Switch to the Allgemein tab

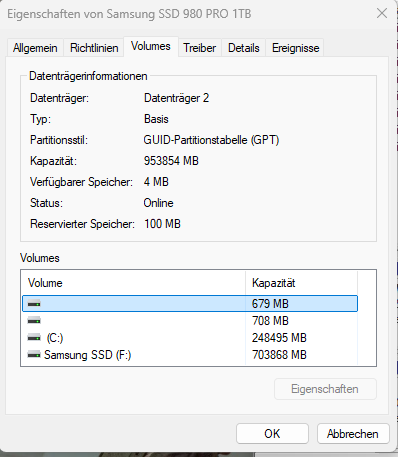coord(35,48)
